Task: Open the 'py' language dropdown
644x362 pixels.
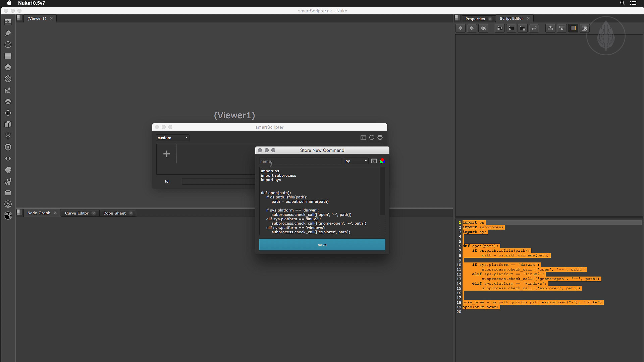Action: [356, 161]
